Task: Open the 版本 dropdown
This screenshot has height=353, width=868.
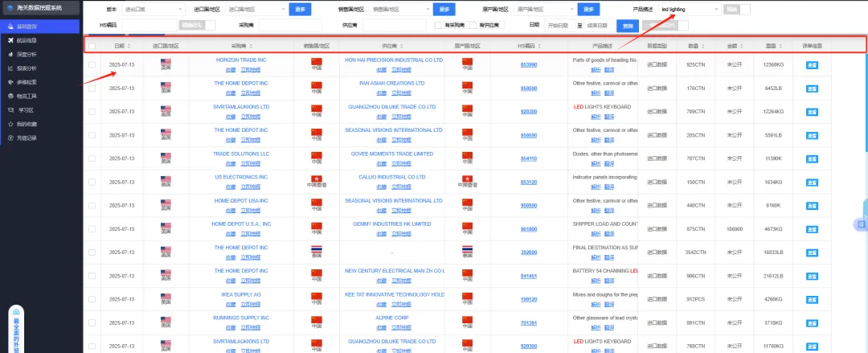Action: point(154,10)
